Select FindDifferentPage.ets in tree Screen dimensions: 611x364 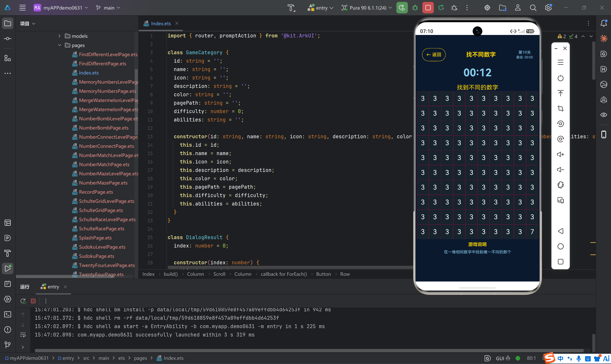103,64
